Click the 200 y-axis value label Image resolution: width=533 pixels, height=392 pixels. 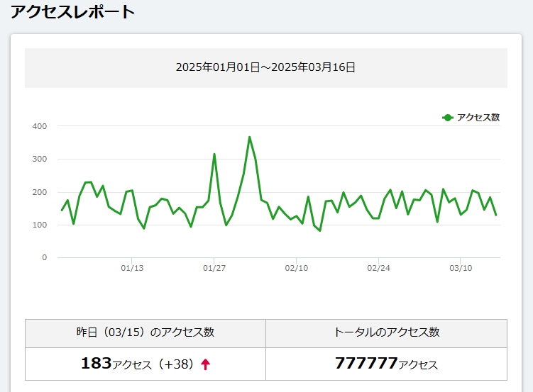click(x=39, y=192)
